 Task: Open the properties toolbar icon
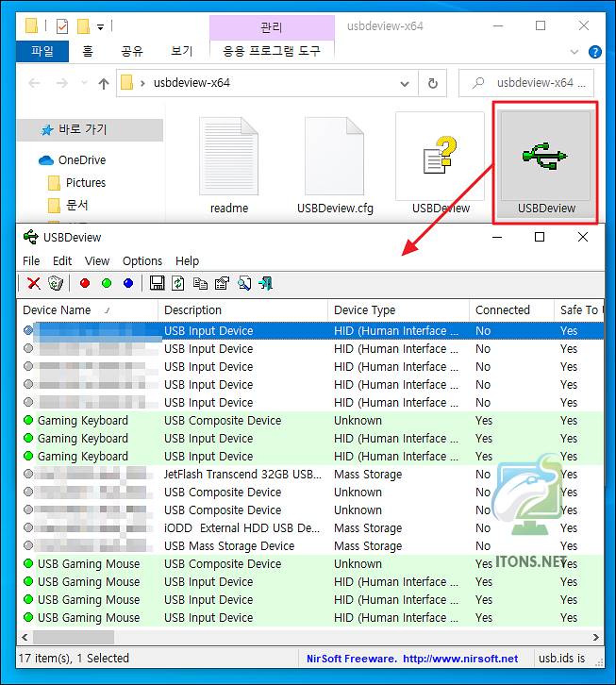pyautogui.click(x=222, y=283)
